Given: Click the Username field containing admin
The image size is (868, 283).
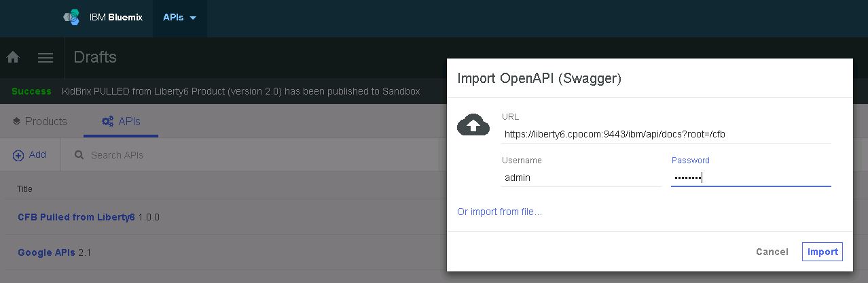Looking at the screenshot, I should 581,178.
